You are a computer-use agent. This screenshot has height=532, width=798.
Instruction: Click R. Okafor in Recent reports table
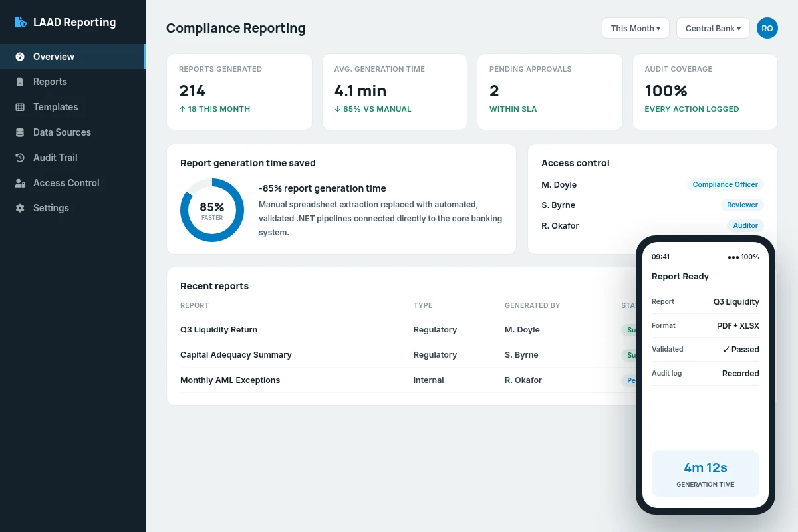[523, 380]
